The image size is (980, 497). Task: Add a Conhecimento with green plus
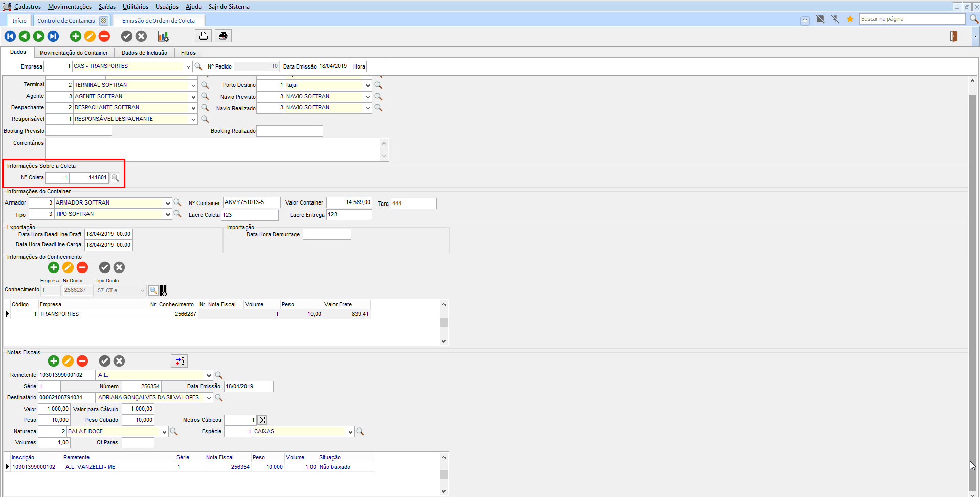[54, 267]
